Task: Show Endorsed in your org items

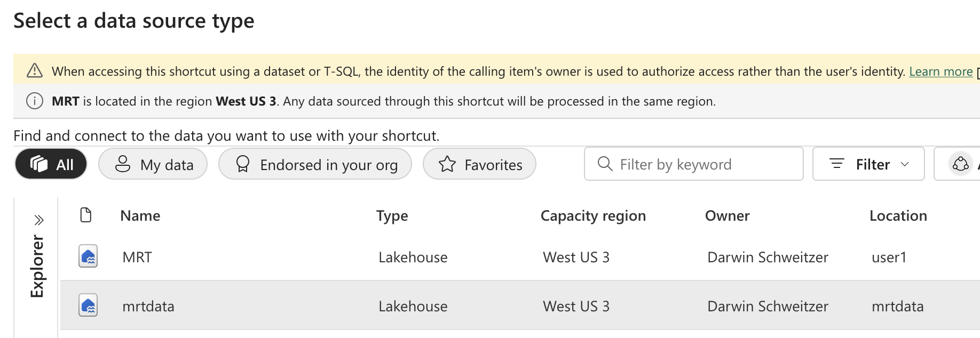Action: pyautogui.click(x=315, y=164)
